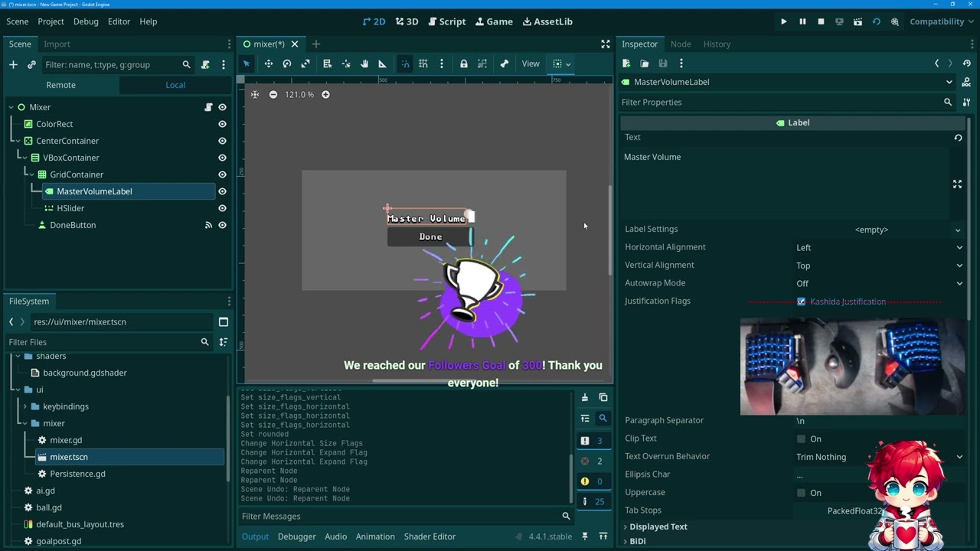The width and height of the screenshot is (980, 551).
Task: Open the Horizontal Alignment dropdown
Action: pyautogui.click(x=879, y=247)
